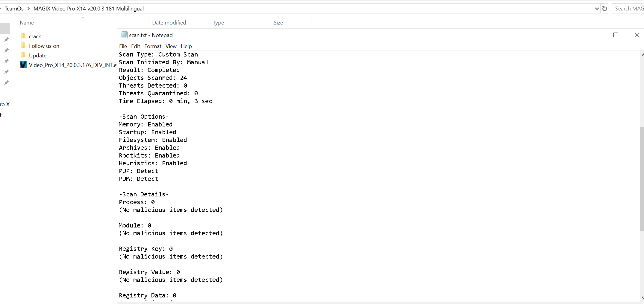The height and width of the screenshot is (304, 644).
Task: Open the 'Follow us on' folder
Action: [44, 46]
